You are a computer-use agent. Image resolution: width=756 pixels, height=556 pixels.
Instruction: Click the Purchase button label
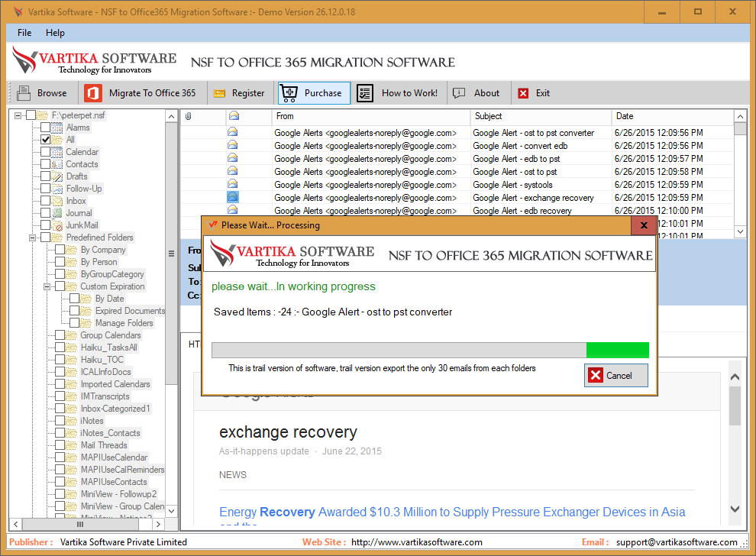[x=323, y=93]
